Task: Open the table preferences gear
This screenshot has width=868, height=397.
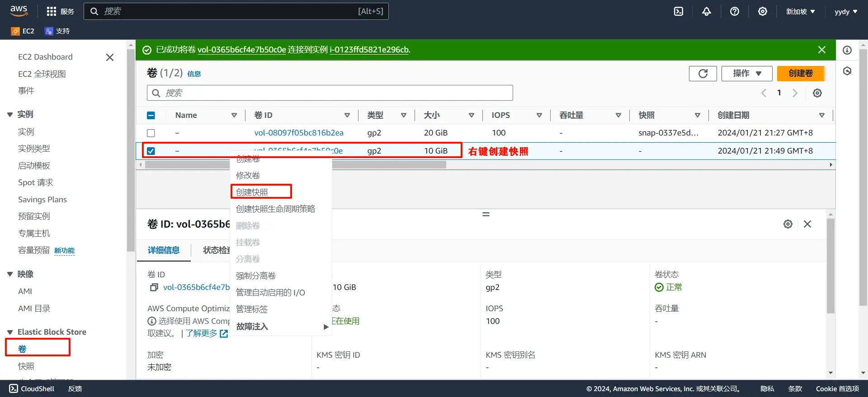Action: point(817,93)
